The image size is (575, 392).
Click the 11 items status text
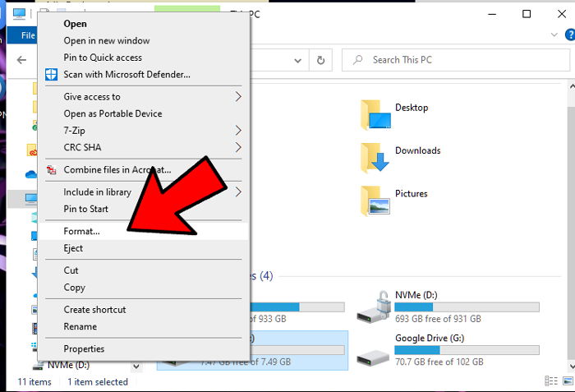pos(34,382)
